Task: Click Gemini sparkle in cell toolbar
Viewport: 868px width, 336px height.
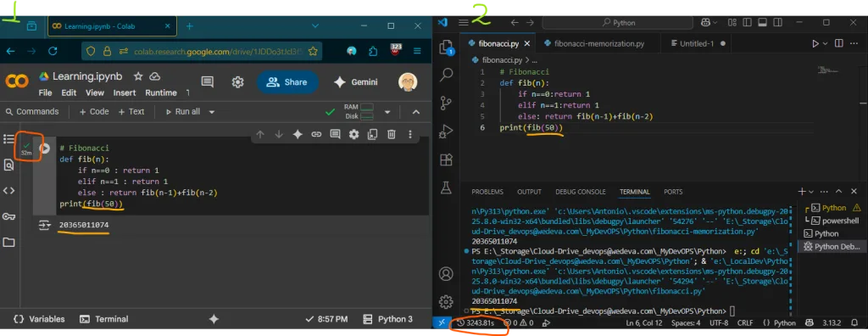Action: [x=298, y=134]
